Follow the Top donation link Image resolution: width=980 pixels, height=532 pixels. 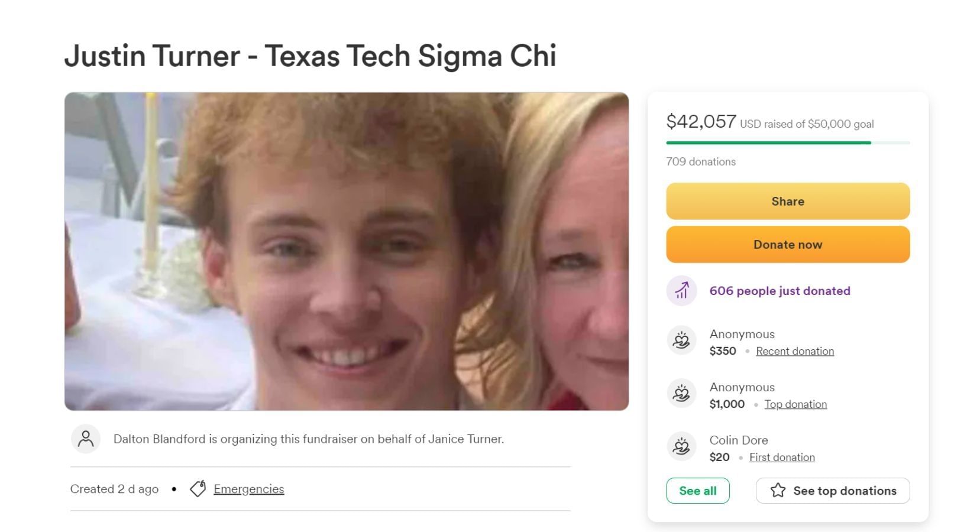point(795,404)
